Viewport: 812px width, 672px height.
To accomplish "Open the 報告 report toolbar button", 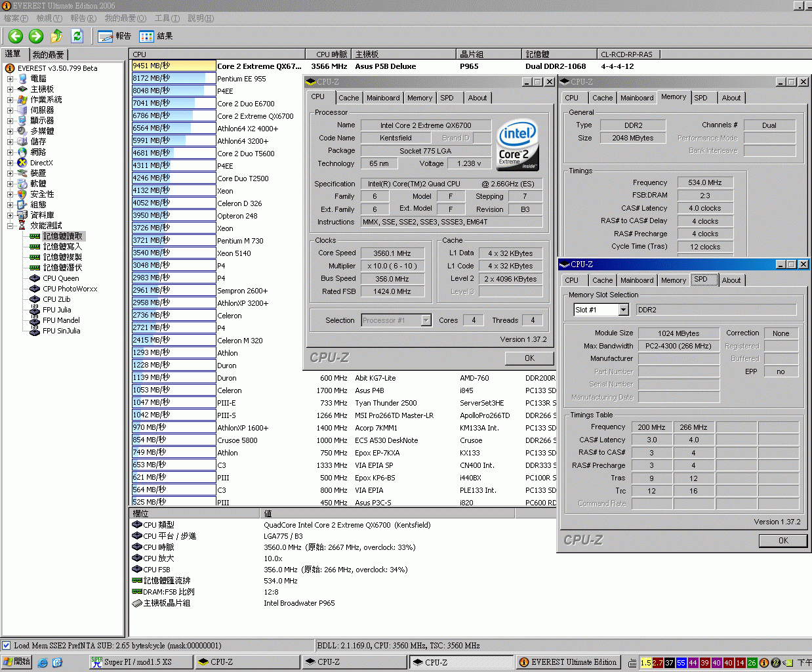I will coord(115,36).
